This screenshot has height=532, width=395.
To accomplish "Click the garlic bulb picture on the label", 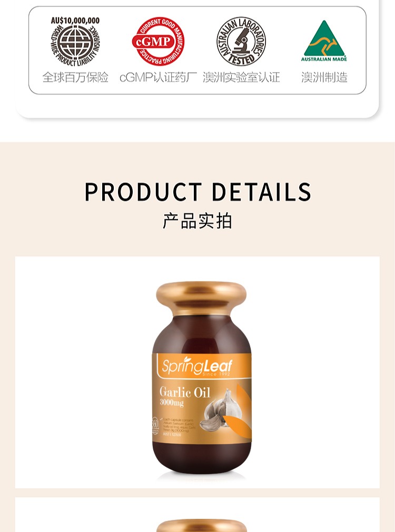I will (x=221, y=410).
